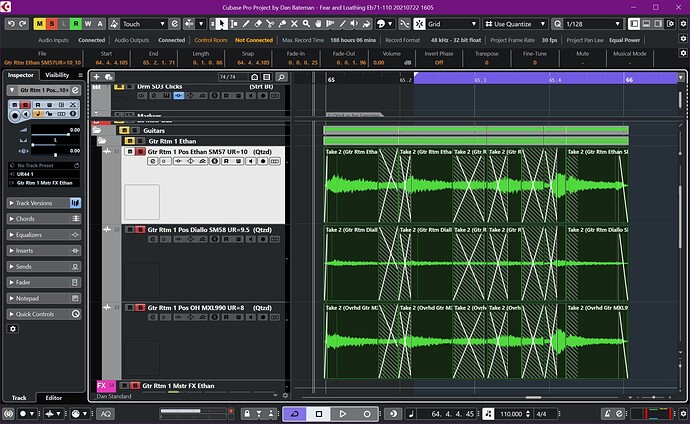Click the Snap to Zero Crossing icon
Viewport: 690px width, 424px height.
tap(405, 24)
